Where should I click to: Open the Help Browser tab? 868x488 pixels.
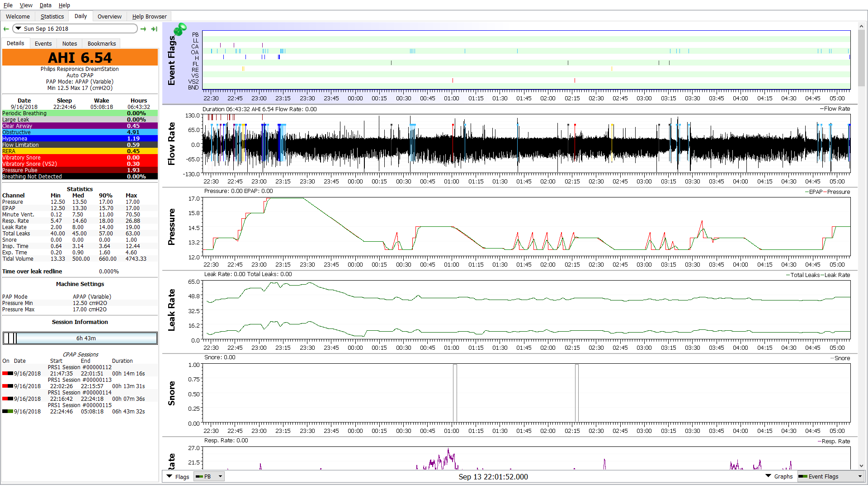pyautogui.click(x=149, y=16)
